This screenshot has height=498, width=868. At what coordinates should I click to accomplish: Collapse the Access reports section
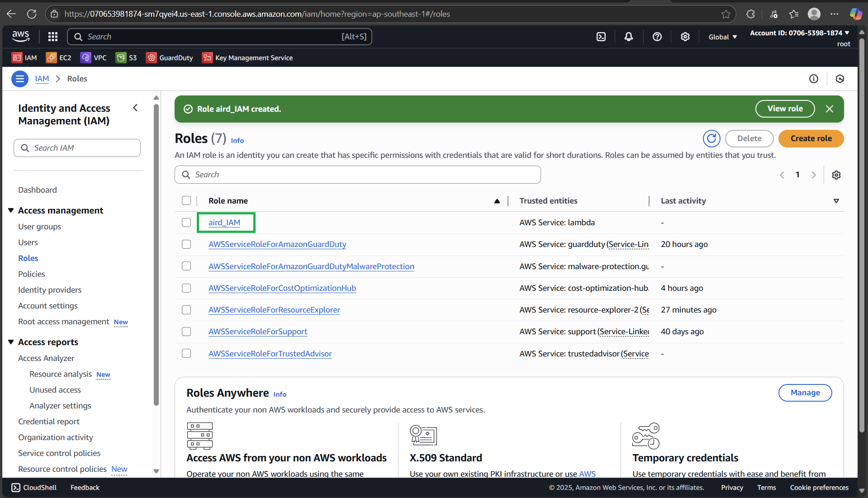click(11, 342)
